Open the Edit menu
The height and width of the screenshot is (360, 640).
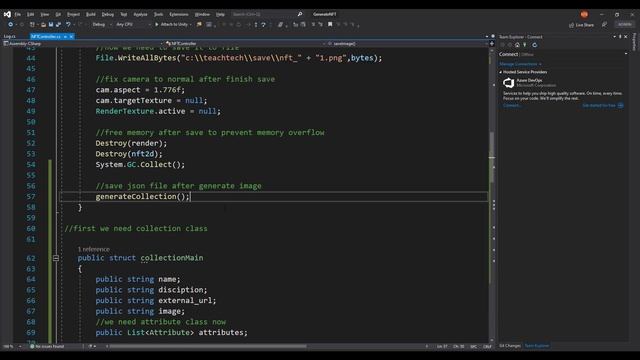pos(31,14)
